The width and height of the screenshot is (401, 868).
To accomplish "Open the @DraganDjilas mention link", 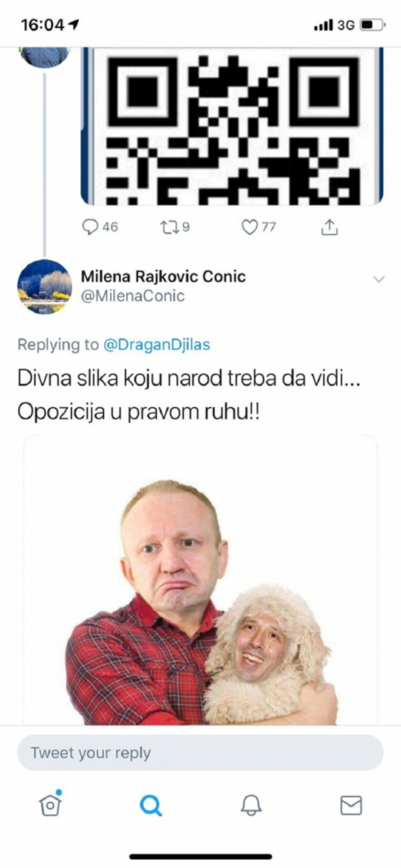I will click(x=157, y=344).
